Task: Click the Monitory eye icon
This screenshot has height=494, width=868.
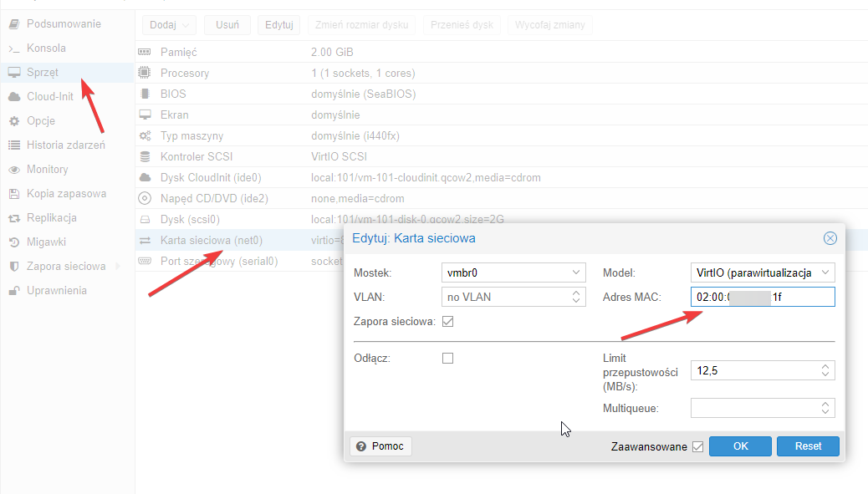Action: (13, 170)
